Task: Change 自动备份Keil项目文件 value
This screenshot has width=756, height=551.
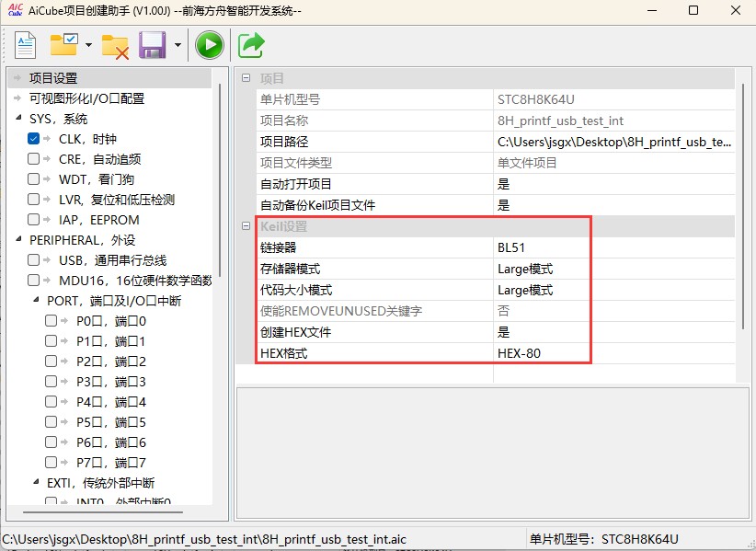Action: (x=614, y=205)
